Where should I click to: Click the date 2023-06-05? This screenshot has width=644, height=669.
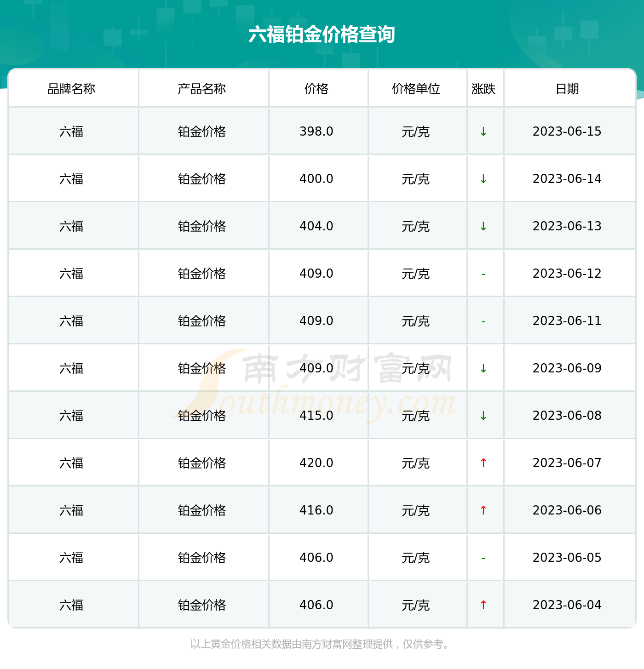(567, 558)
